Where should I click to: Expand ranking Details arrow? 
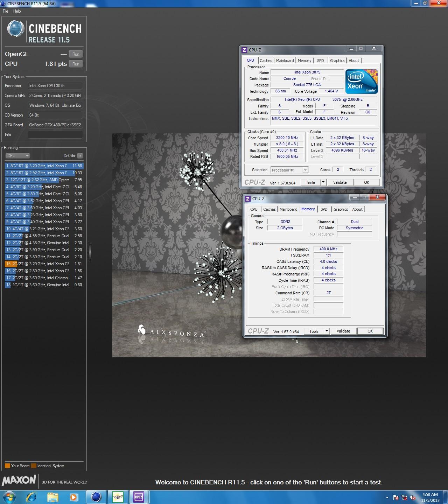point(80,156)
